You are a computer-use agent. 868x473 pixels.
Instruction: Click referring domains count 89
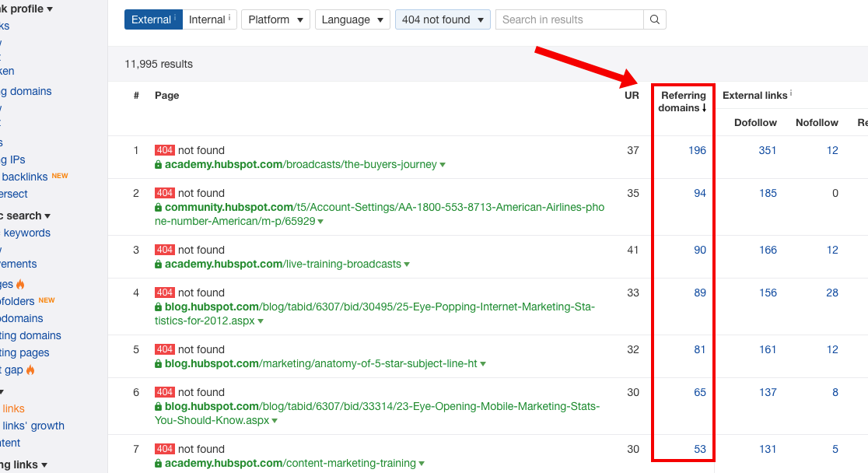[700, 293]
